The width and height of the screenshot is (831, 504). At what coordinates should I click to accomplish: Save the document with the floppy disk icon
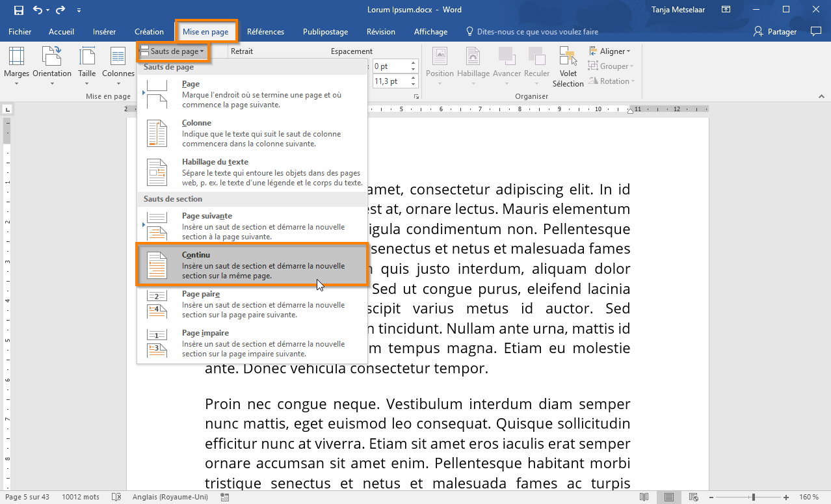coord(18,10)
